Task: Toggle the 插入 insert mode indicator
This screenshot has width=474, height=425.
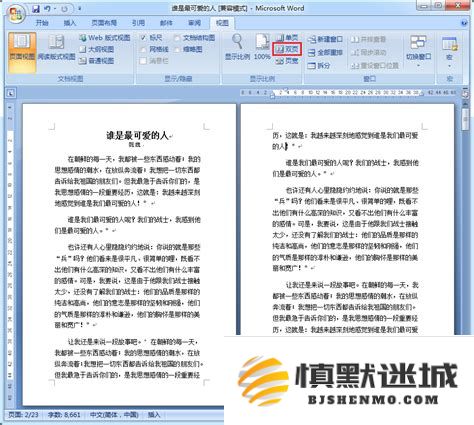Action: pos(154,415)
